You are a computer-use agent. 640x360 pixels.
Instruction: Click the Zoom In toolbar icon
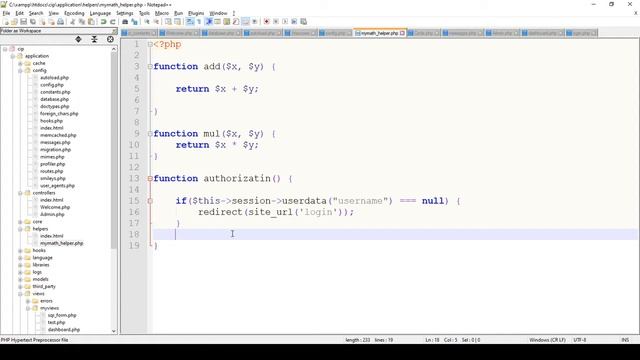147,22
